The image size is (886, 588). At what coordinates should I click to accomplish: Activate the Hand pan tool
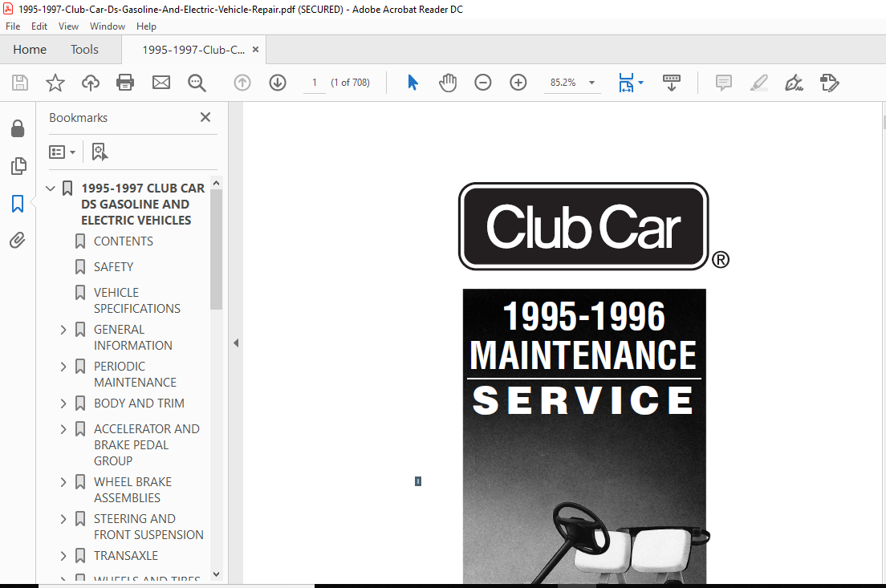(x=448, y=83)
